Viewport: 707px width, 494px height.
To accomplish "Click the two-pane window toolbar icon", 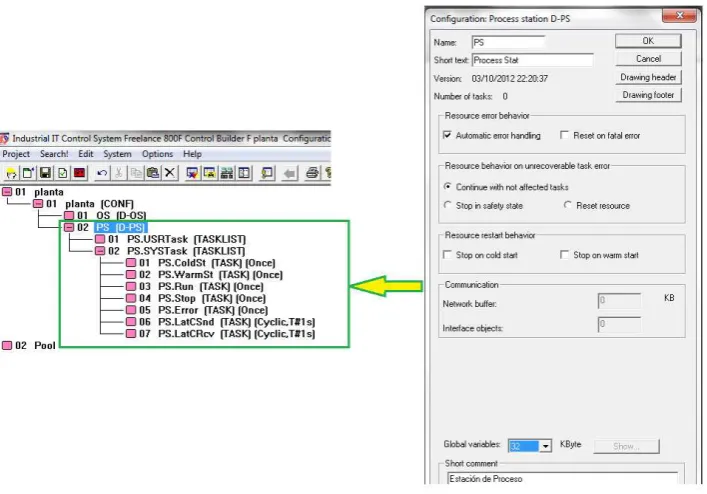I will coord(244,173).
